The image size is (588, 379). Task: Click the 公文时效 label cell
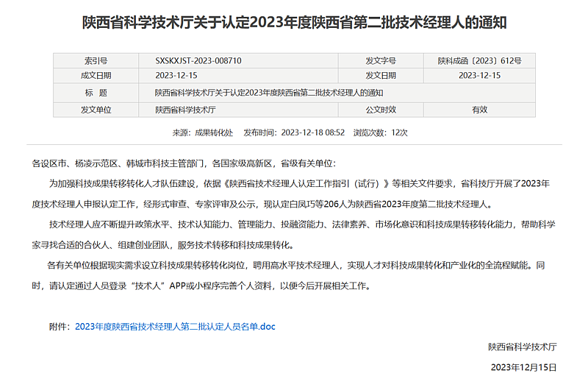pos(381,109)
